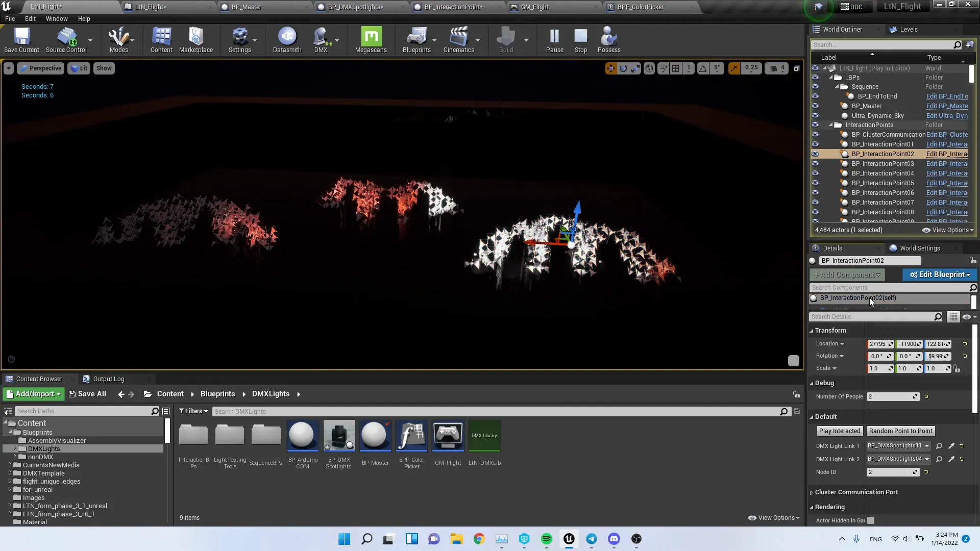Open World Outliner View Options
This screenshot has height=551, width=980.
click(948, 230)
